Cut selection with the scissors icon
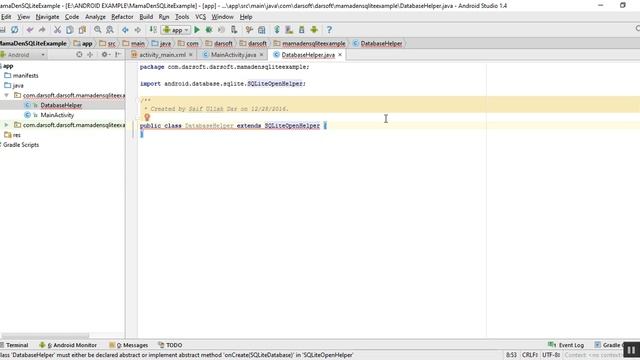 57,30
